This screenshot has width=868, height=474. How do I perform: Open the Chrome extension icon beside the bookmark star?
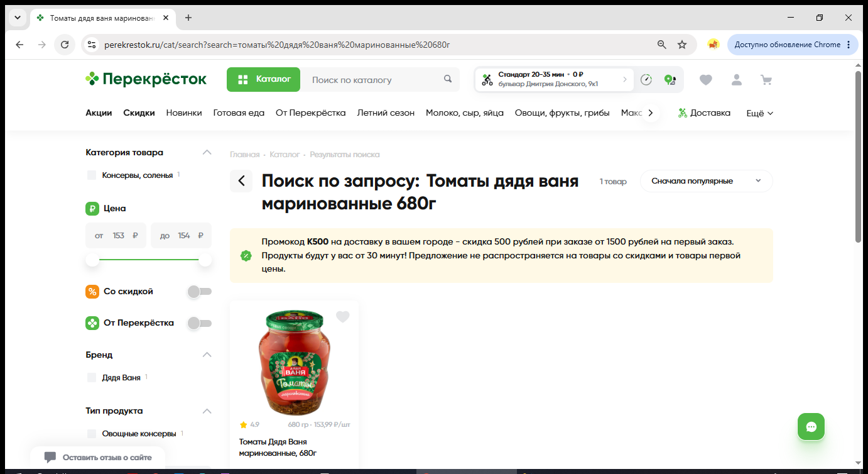click(713, 45)
